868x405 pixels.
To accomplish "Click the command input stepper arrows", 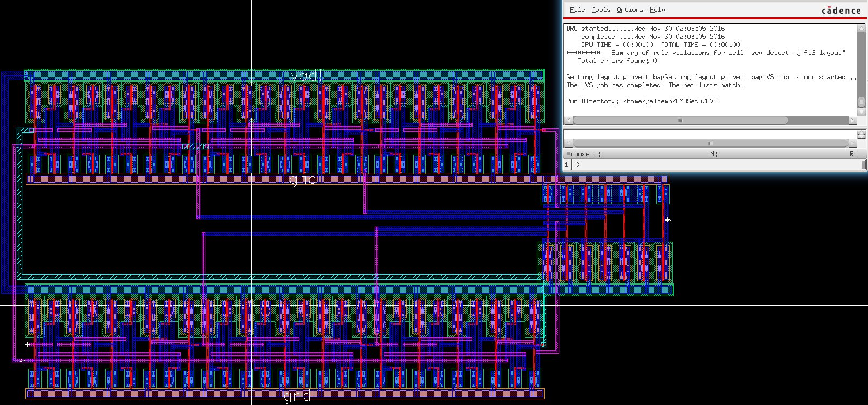I will coord(860,135).
